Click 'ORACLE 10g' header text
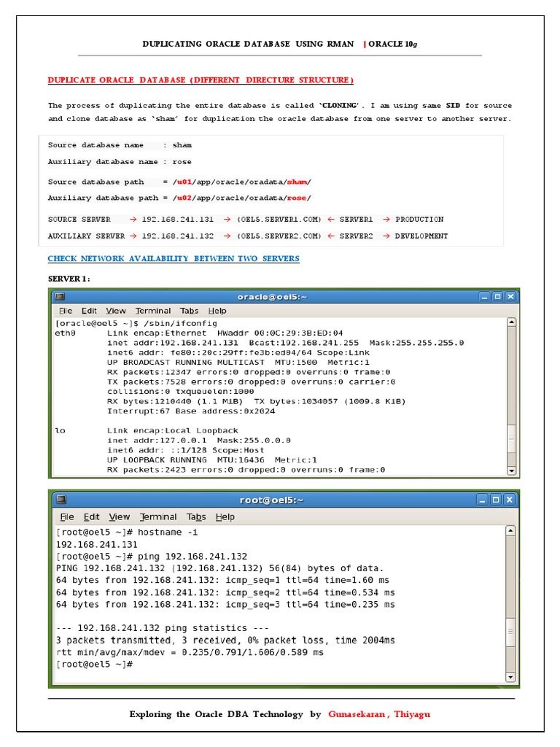The width and height of the screenshot is (560, 747). pos(392,44)
